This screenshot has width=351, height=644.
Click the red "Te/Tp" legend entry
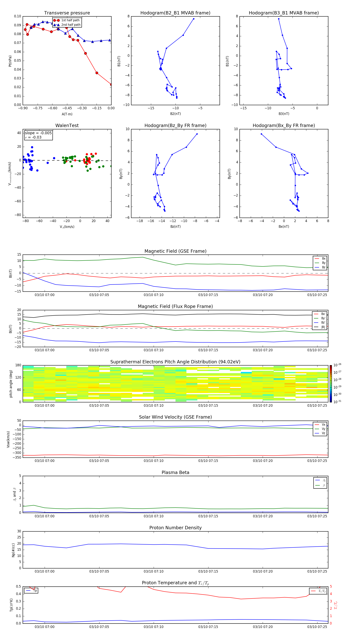coord(318,591)
